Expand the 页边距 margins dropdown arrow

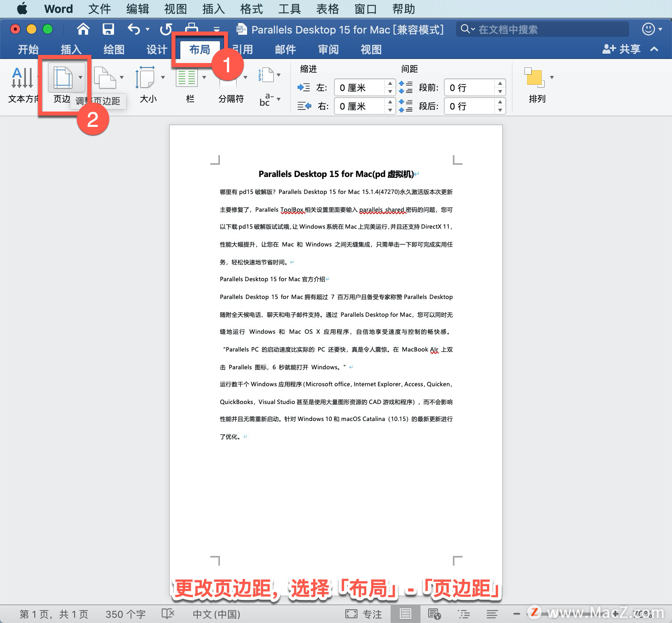point(80,78)
